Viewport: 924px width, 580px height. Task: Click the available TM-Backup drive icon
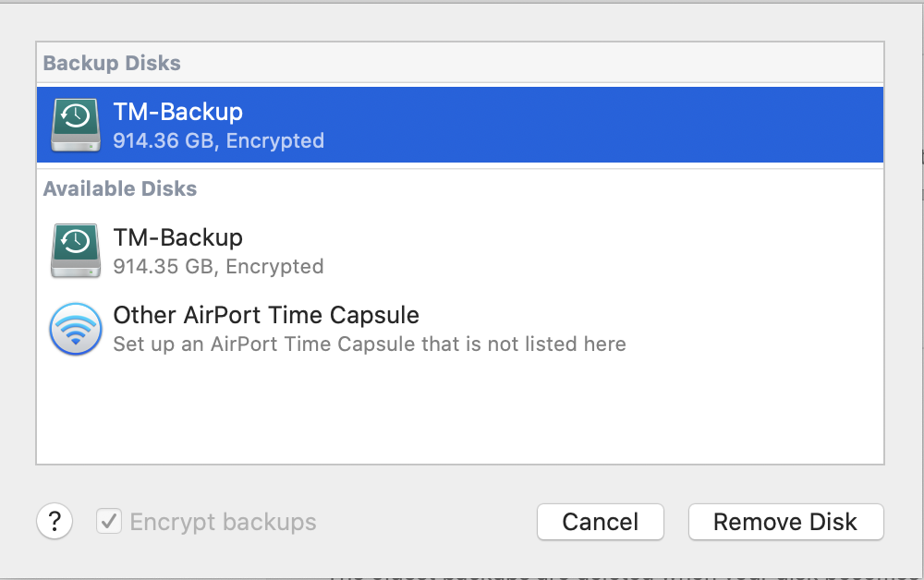[76, 250]
